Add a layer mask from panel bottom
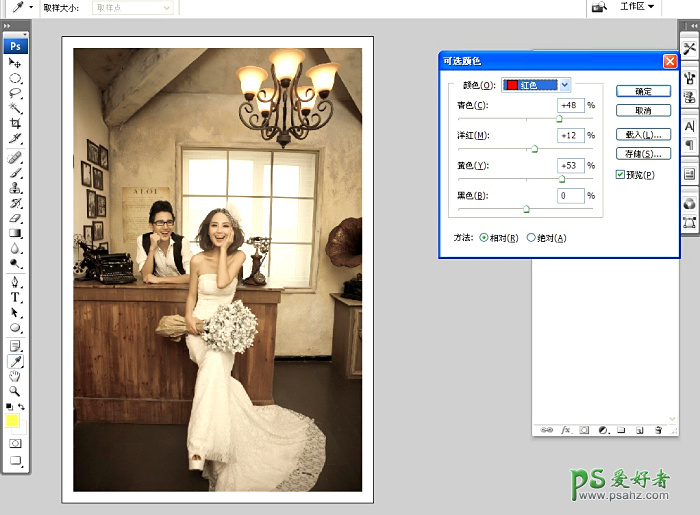The height and width of the screenshot is (515, 700). [584, 430]
